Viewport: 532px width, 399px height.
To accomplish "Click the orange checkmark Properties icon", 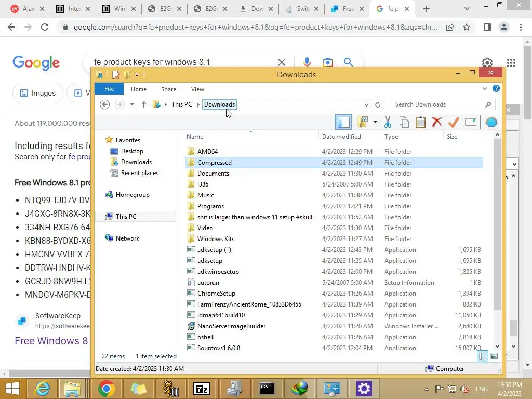I will pos(454,122).
